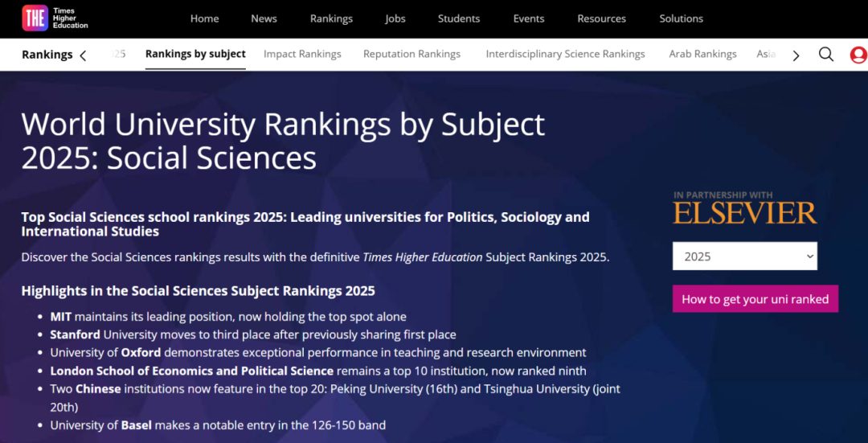Open the Jobs menu item

(x=395, y=18)
